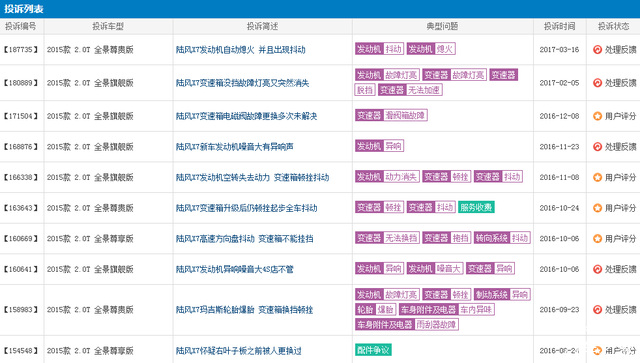Image resolution: width=640 pixels, height=363 pixels.
Task: Open complaint 陆风X7玛吉斯轮胎爆胎 变速箱换挡顿挫
Action: (244, 310)
